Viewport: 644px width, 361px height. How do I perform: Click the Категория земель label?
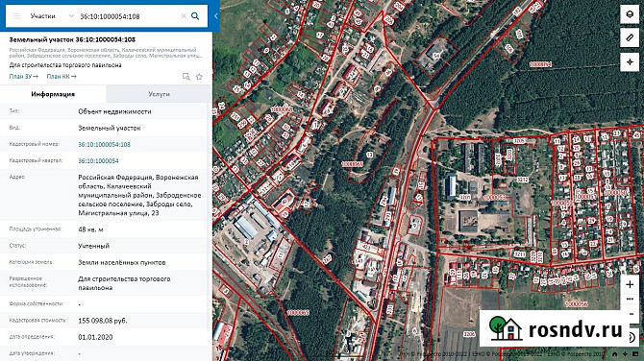pos(31,262)
